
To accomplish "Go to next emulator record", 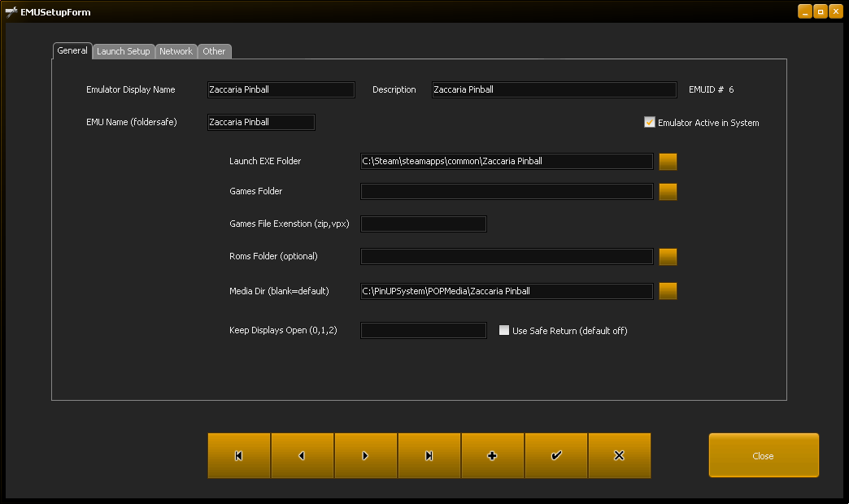I will 366,456.
